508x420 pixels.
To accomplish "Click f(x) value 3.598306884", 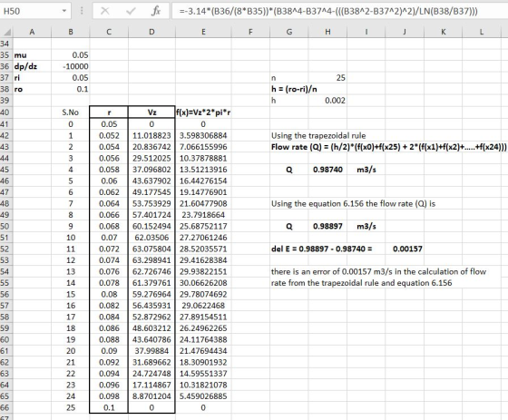I will [203, 135].
